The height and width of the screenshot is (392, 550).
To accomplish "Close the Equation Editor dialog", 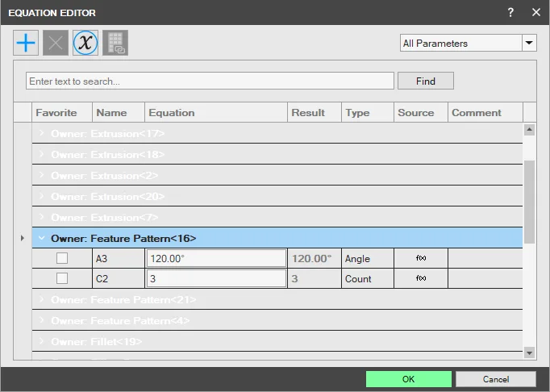I will pyautogui.click(x=536, y=13).
